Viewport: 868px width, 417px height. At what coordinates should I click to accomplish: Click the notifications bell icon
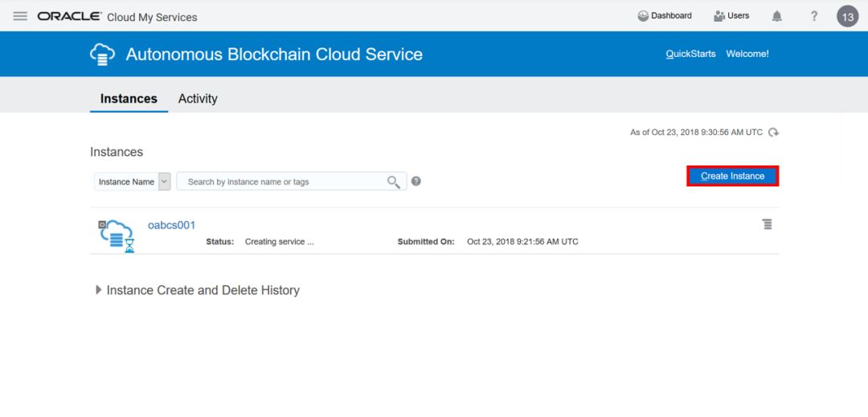[776, 16]
